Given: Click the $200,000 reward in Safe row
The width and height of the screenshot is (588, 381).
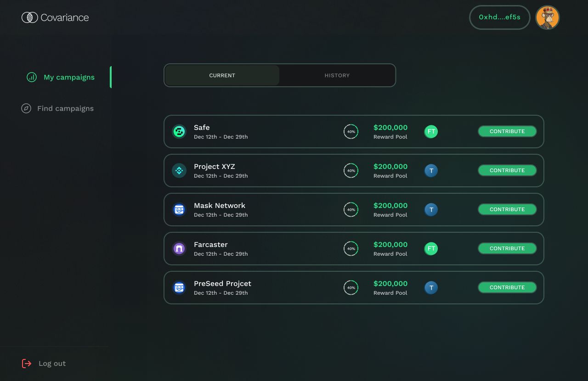Looking at the screenshot, I should point(390,128).
